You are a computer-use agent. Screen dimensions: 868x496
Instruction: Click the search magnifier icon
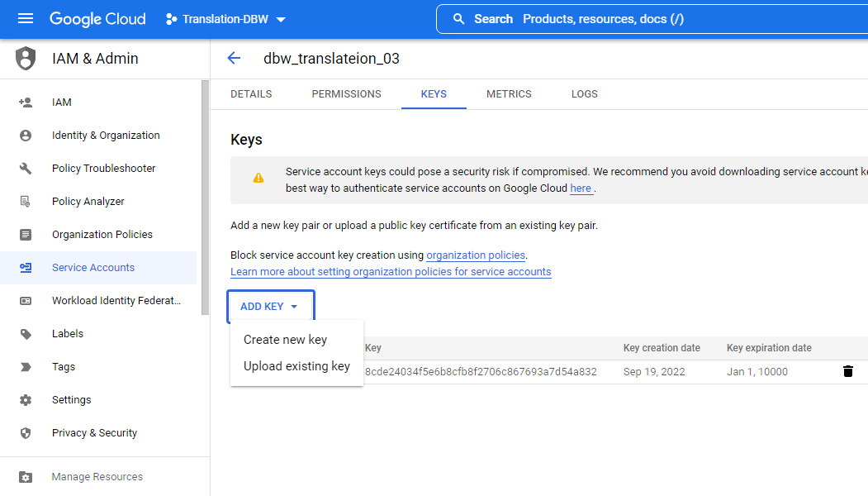click(458, 19)
